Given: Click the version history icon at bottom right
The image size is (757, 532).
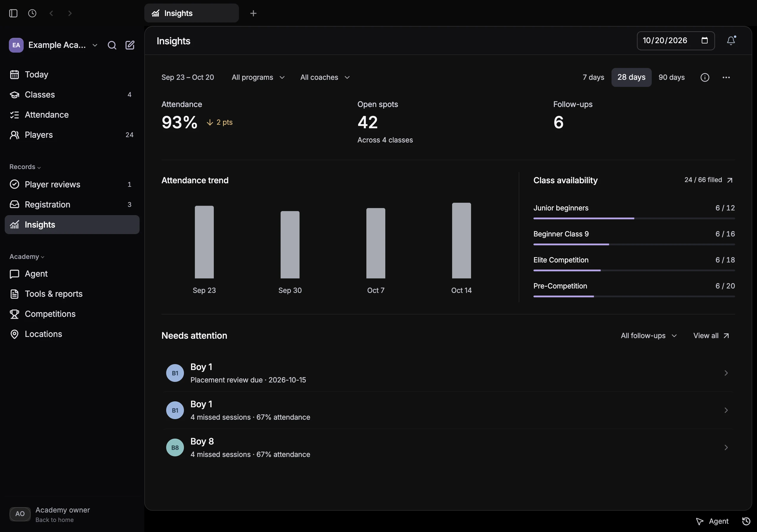Looking at the screenshot, I should coord(746,521).
